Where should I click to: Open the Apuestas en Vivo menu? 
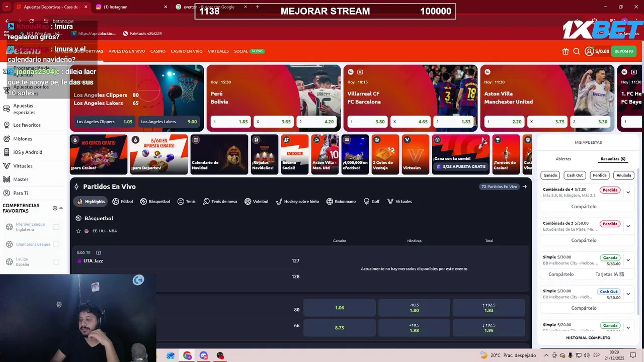tap(127, 51)
